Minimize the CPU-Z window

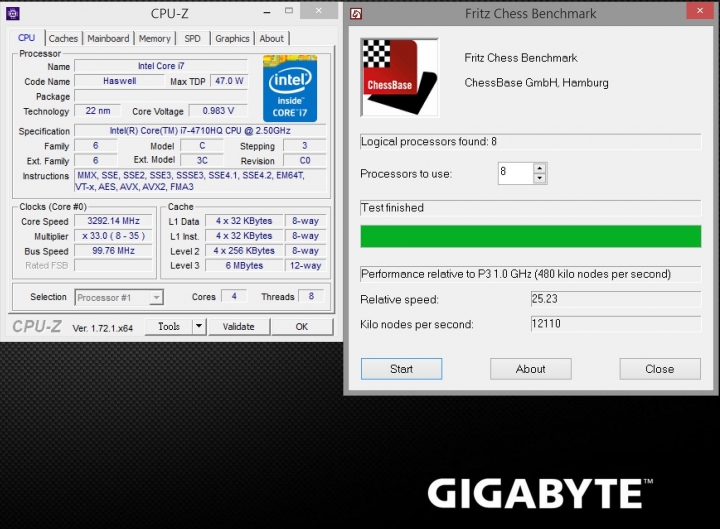click(267, 13)
